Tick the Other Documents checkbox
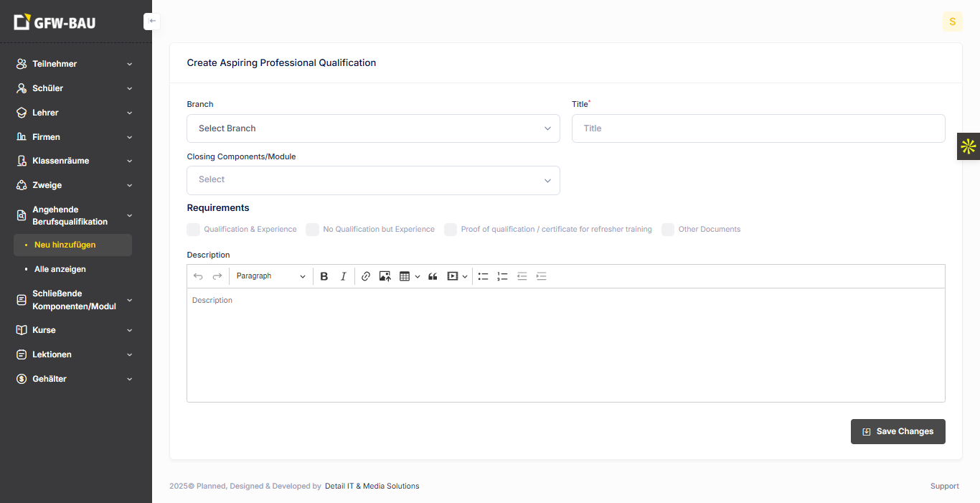 tap(668, 230)
